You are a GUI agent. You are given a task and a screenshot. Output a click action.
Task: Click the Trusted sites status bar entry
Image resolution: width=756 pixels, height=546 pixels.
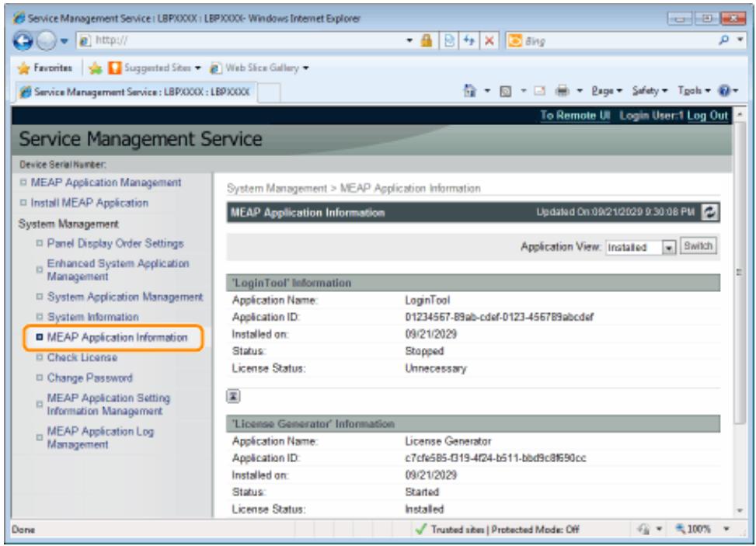[496, 530]
